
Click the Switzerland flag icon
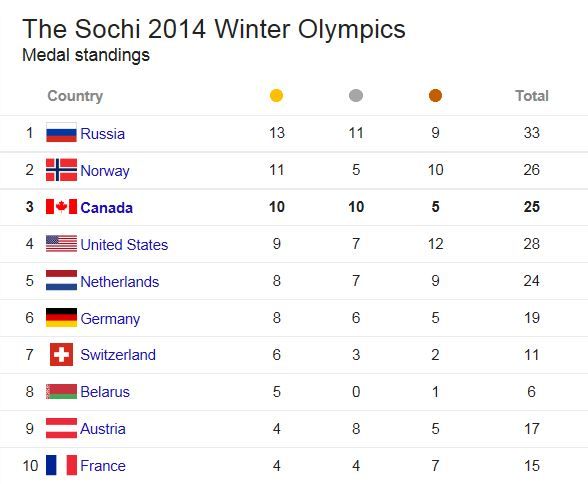pos(62,354)
